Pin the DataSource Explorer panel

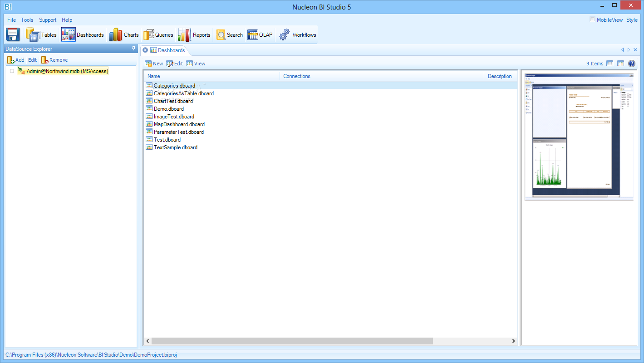[133, 49]
